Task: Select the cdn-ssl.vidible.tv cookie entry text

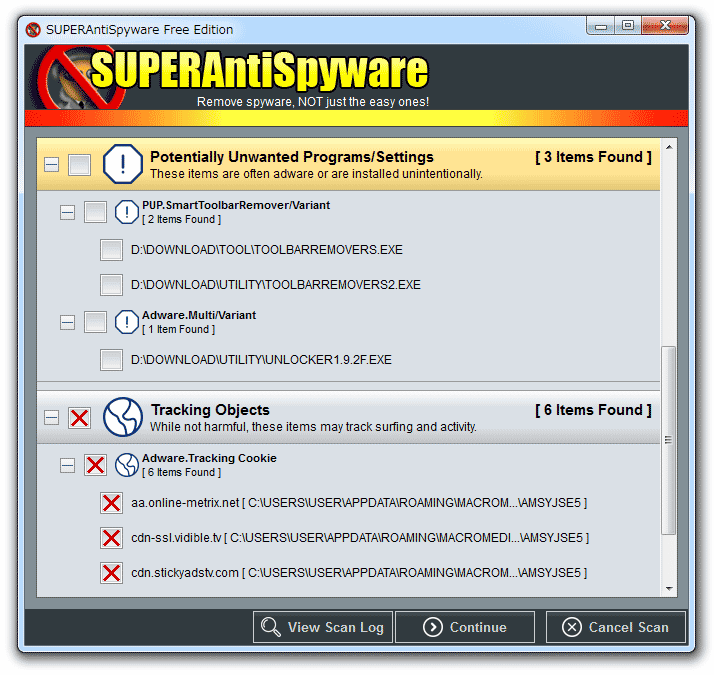Action: point(360,538)
